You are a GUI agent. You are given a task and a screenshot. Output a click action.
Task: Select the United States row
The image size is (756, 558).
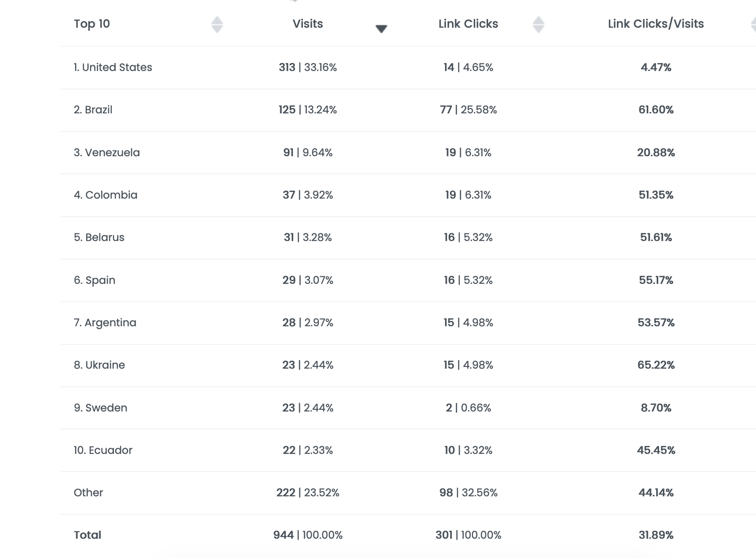408,68
